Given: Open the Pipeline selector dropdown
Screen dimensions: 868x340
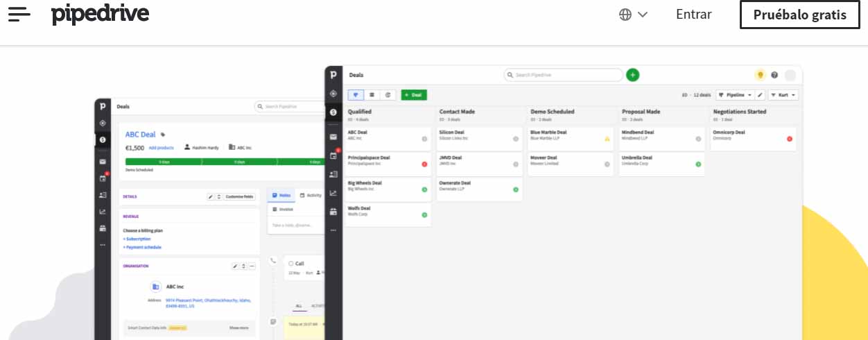Looking at the screenshot, I should coord(735,94).
